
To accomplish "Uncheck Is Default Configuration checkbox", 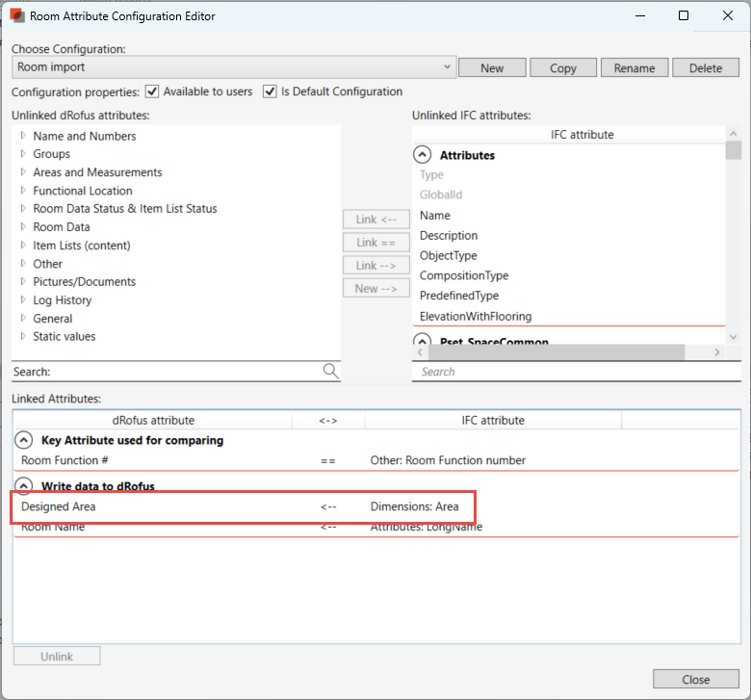I will tap(270, 92).
